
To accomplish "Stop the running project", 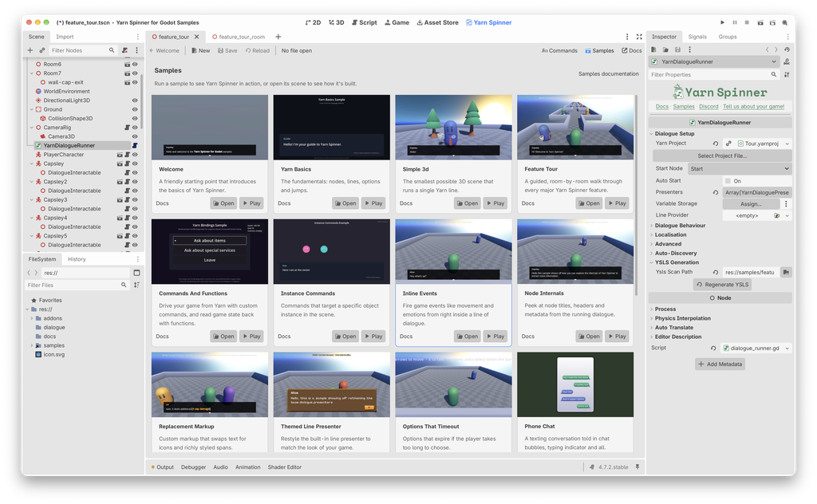I will tap(747, 23).
